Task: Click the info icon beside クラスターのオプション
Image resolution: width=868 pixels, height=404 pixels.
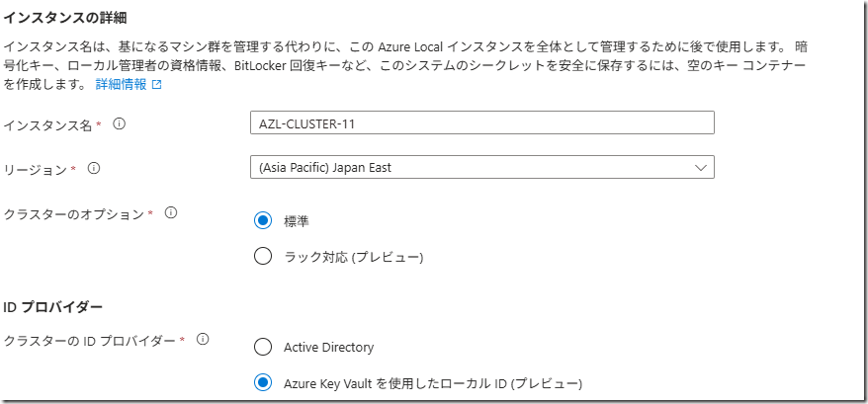Action: click(x=170, y=212)
